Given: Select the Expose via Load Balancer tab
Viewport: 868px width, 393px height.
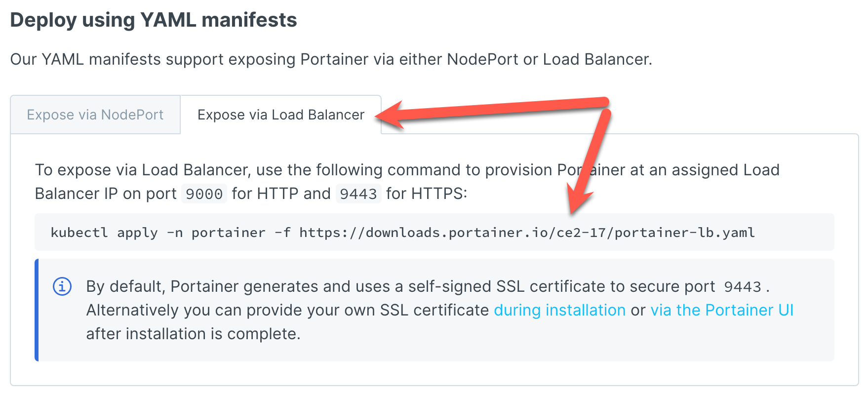Looking at the screenshot, I should click(x=280, y=115).
